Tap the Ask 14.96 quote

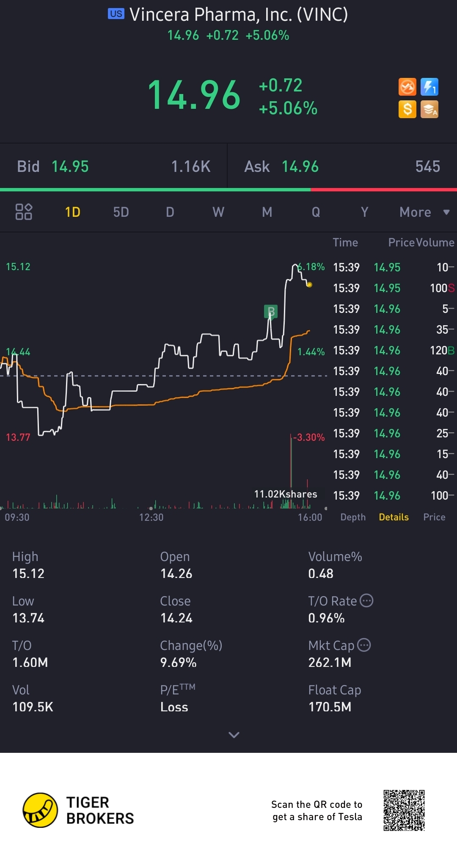342,166
